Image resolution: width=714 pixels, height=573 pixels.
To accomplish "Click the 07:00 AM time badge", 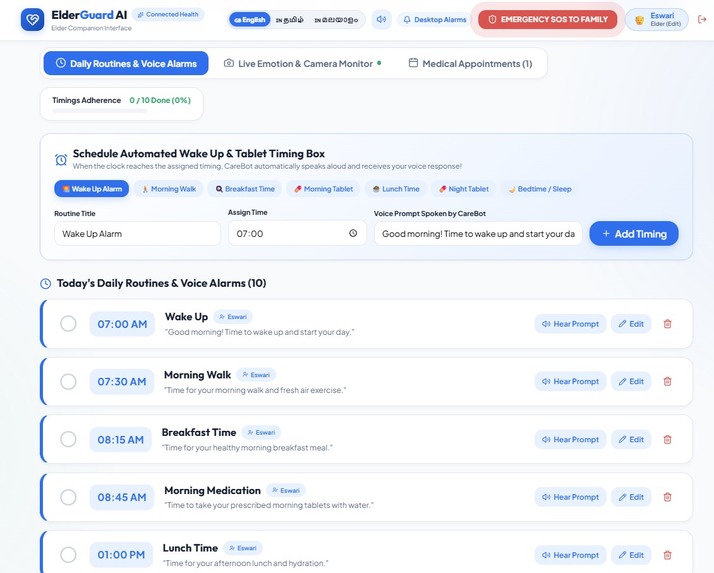I will click(122, 324).
